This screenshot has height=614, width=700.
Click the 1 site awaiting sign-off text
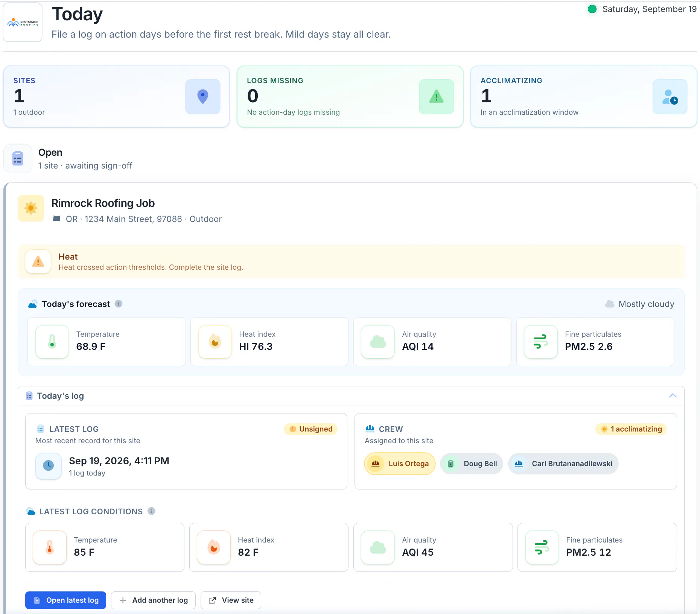click(85, 166)
